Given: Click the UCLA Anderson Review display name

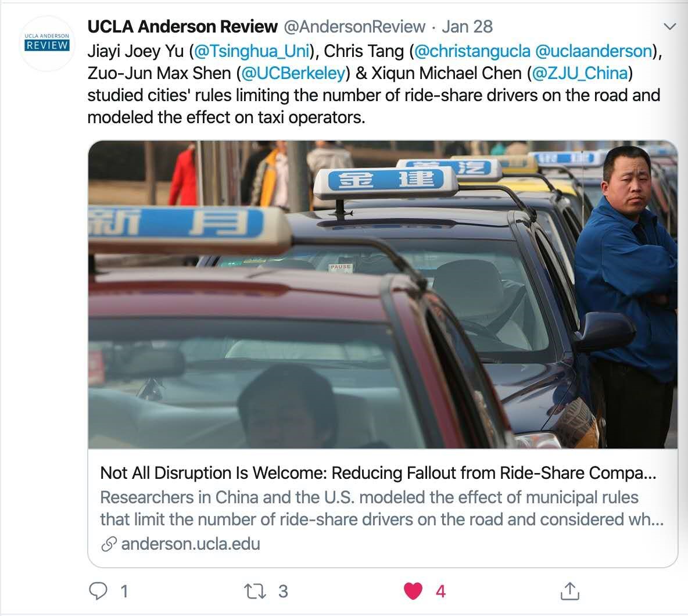Looking at the screenshot, I should pyautogui.click(x=182, y=27).
